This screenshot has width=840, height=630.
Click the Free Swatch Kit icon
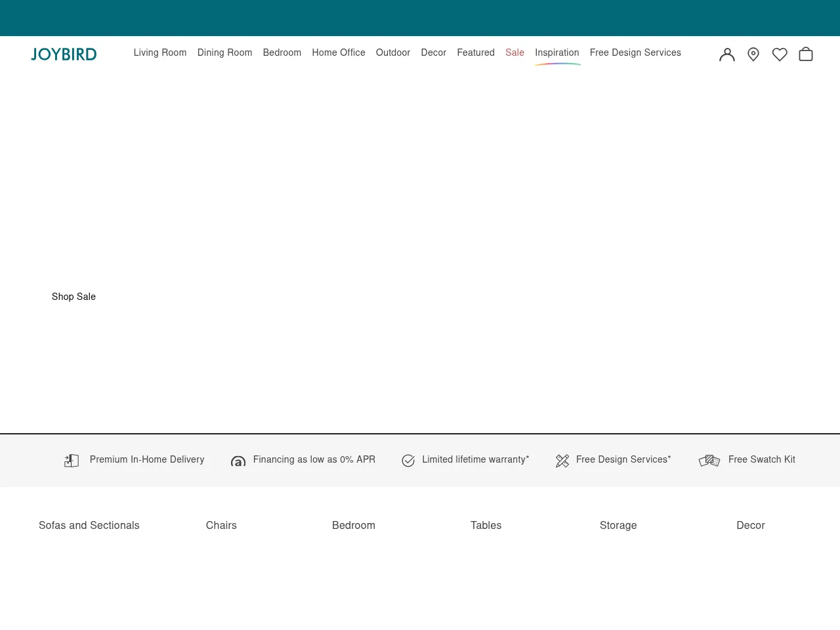[709, 461]
